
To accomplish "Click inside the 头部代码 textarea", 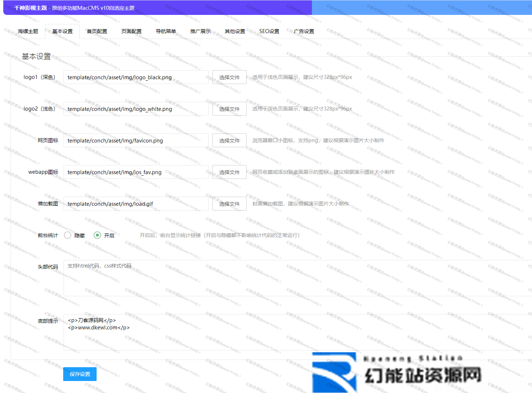I will coord(298,278).
